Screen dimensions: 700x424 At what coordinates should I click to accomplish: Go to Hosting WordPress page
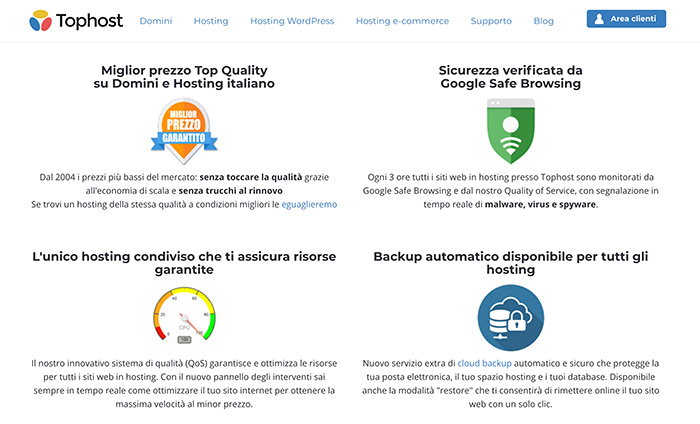pos(292,21)
